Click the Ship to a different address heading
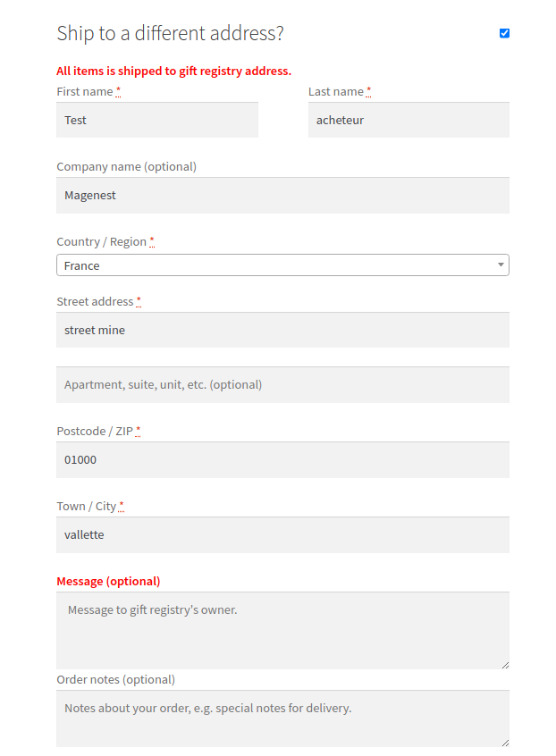The image size is (556, 756). tap(170, 34)
